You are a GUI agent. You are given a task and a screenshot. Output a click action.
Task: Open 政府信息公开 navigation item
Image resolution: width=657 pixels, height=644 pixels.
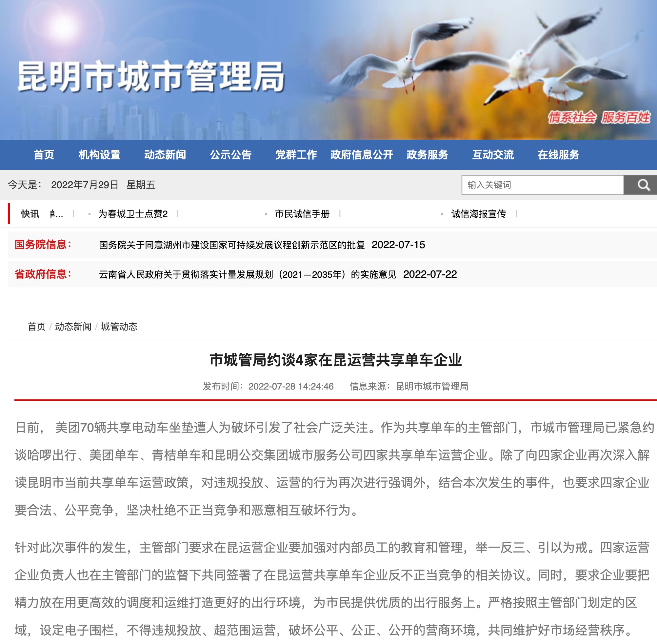pyautogui.click(x=362, y=154)
